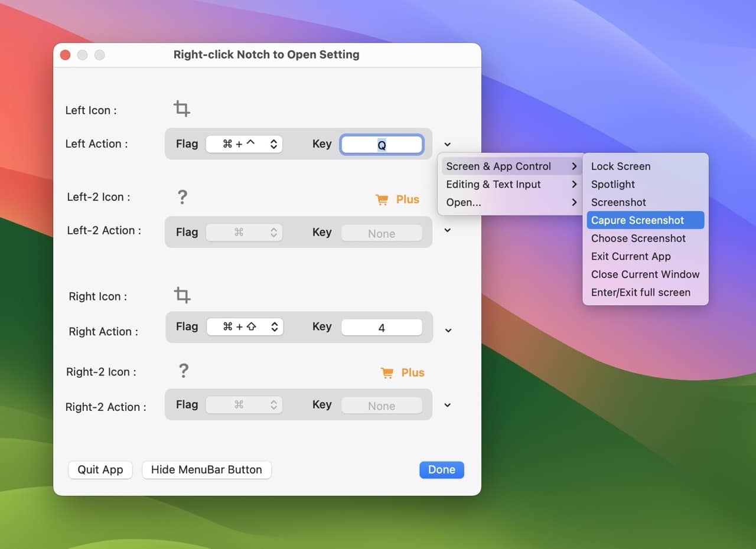This screenshot has width=756, height=549.
Task: Choose Enter/Exit full screen entry
Action: [x=645, y=292]
